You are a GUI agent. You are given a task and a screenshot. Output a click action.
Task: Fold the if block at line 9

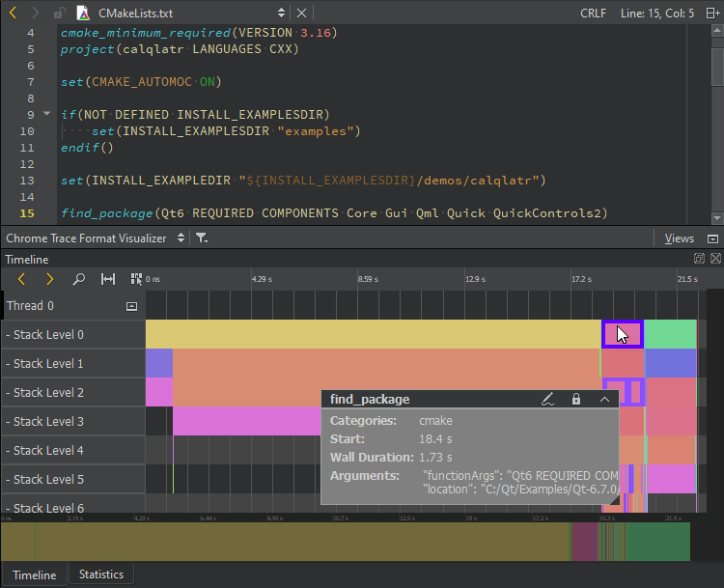(47, 114)
